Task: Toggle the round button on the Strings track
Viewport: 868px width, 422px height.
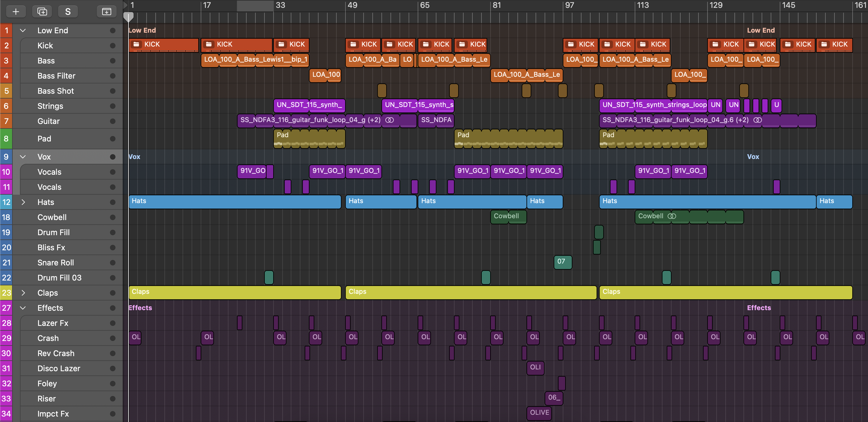Action: coord(112,106)
